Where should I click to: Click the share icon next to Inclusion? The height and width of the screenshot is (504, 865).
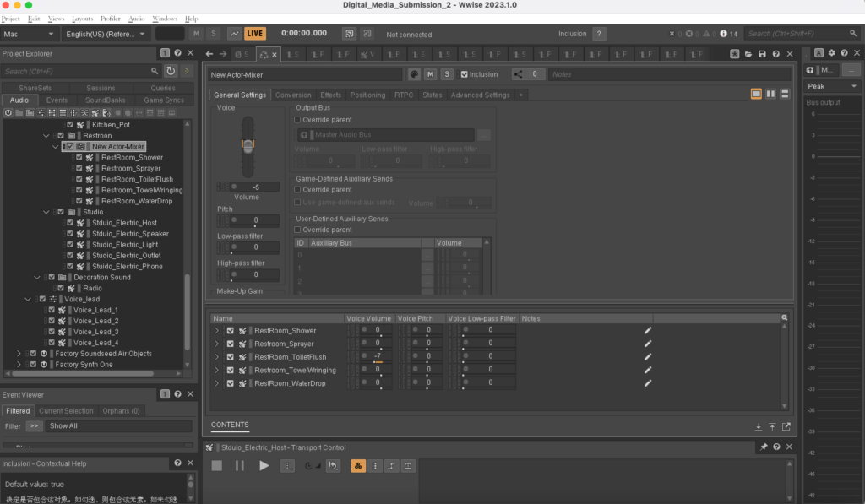point(517,74)
